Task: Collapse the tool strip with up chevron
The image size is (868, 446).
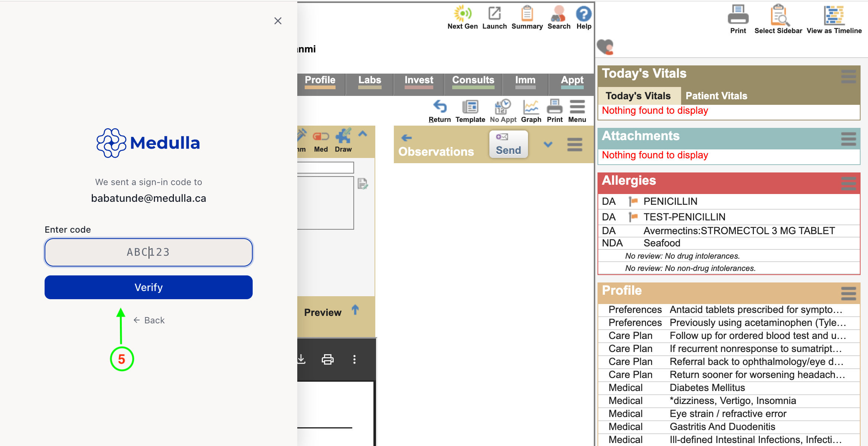Action: click(363, 134)
